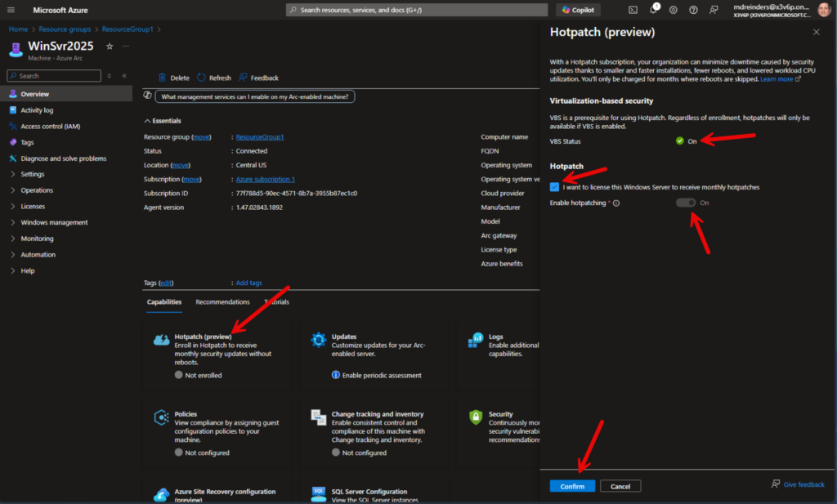837x504 pixels.
Task: Click the Home breadcrumb link
Action: tap(18, 29)
